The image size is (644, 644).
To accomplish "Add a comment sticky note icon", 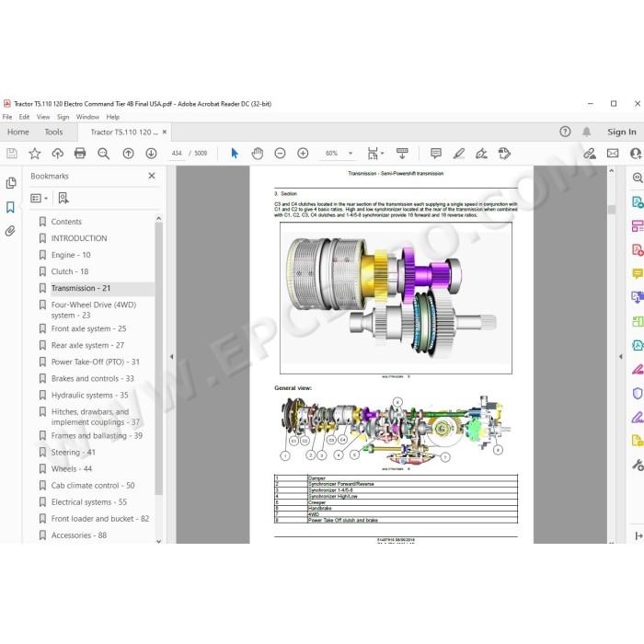I will tap(436, 154).
